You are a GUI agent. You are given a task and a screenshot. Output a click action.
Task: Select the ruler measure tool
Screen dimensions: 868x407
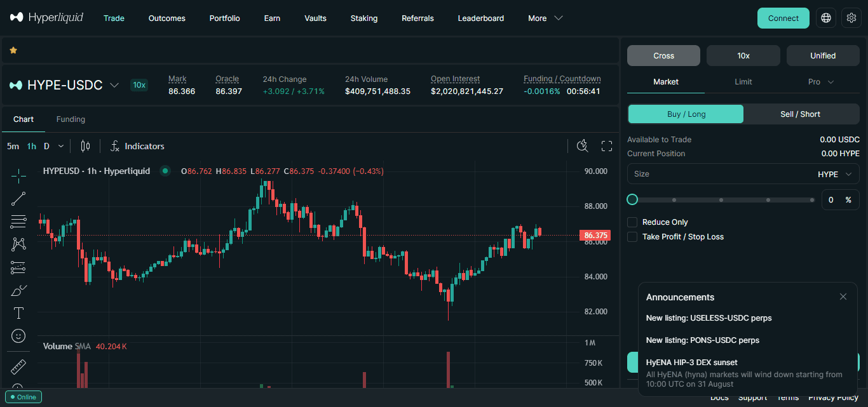[18, 367]
